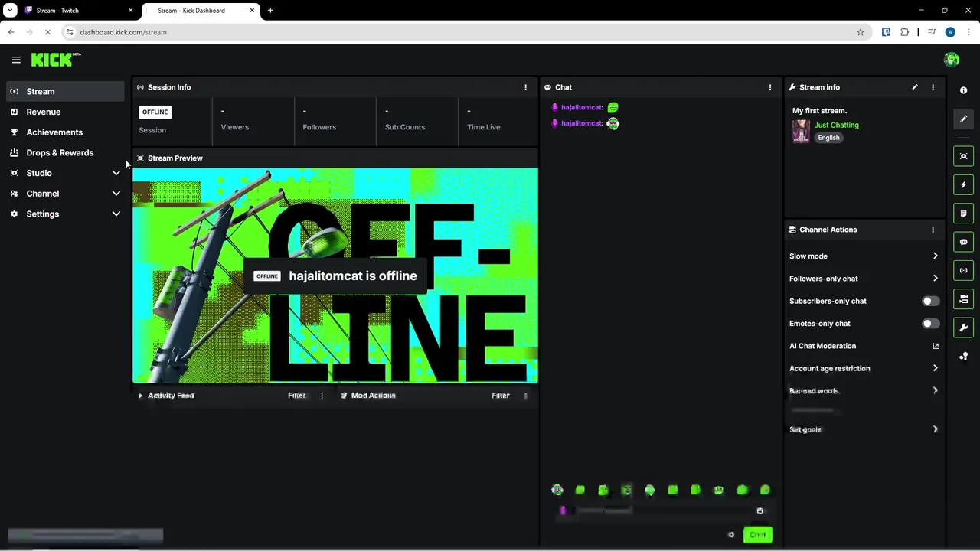Open a new browser tab

click(270, 11)
